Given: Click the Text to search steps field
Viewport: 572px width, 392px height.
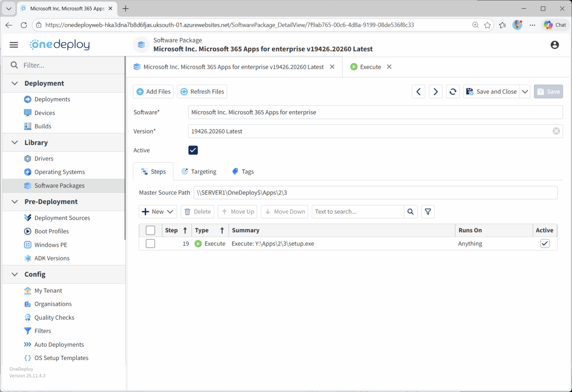Looking at the screenshot, I should tap(358, 212).
